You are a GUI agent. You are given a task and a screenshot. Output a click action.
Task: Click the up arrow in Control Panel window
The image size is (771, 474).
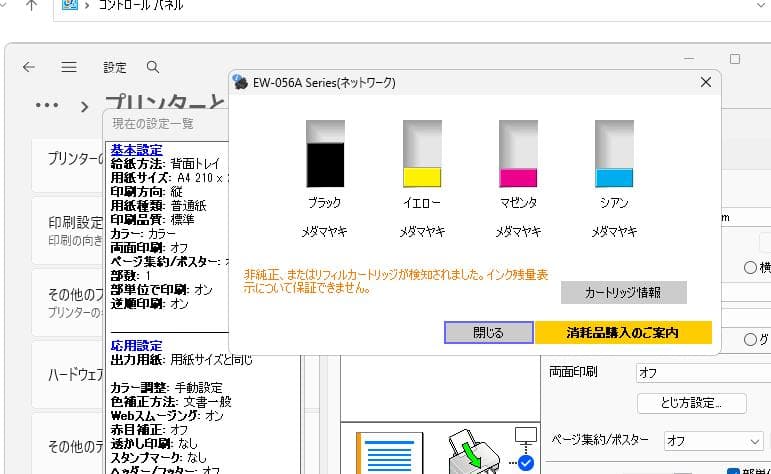[31, 5]
